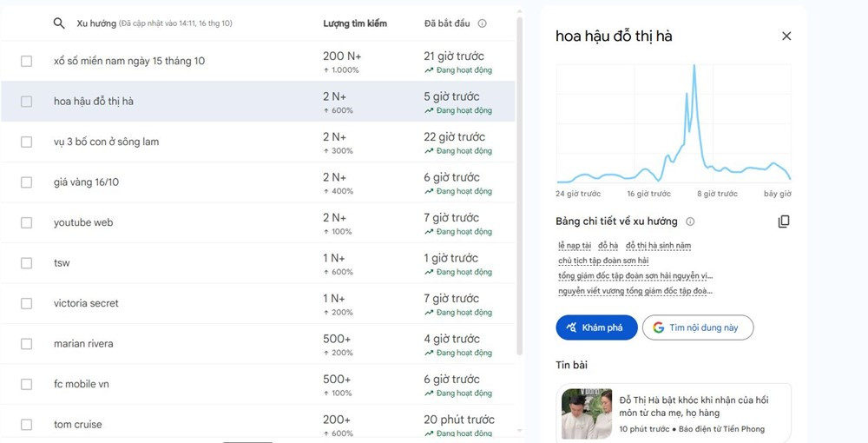The width and height of the screenshot is (868, 443).
Task: Sort by the Đã bắt đầu column header
Action: click(447, 23)
